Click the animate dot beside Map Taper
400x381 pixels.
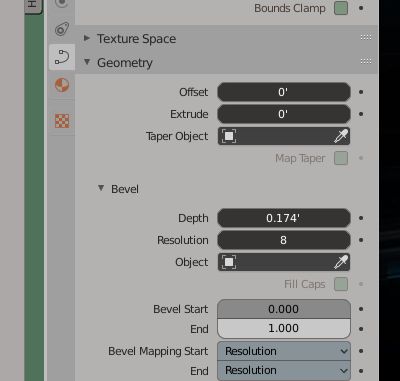(361, 158)
